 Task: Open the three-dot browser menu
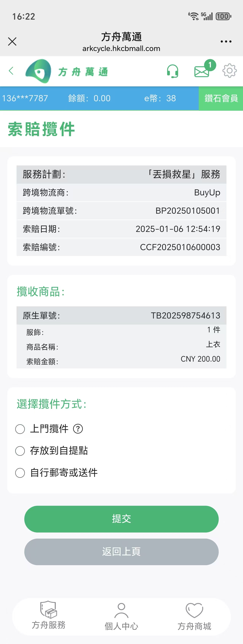click(226, 42)
